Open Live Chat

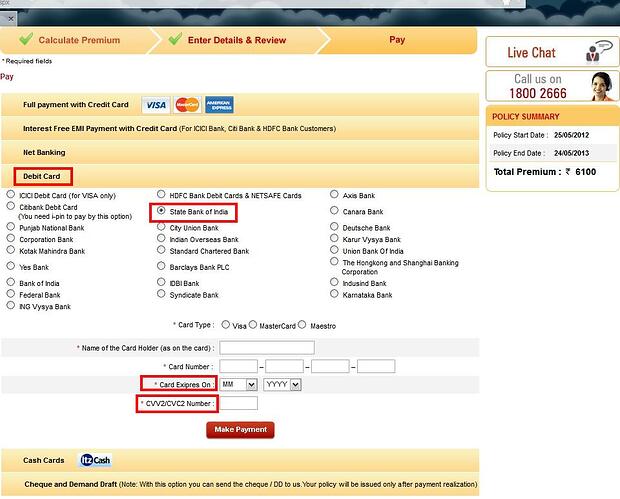point(552,52)
